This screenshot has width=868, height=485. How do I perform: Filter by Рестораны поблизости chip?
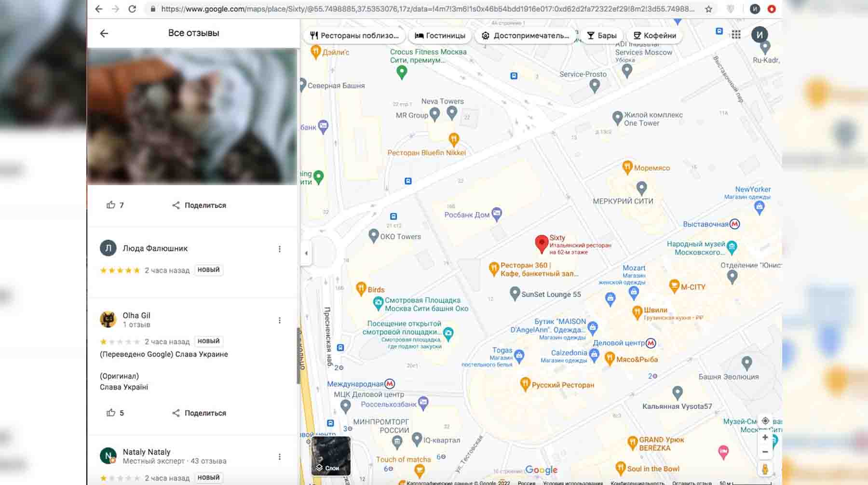click(354, 35)
